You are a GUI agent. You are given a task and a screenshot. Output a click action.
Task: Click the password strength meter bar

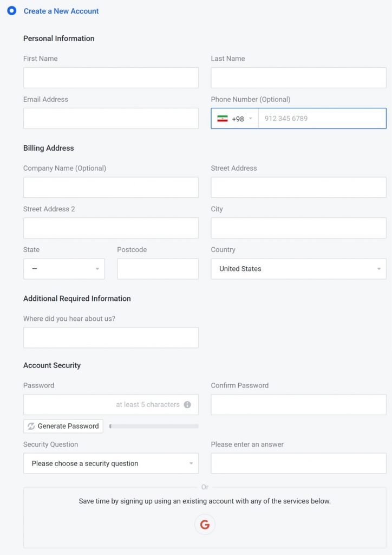point(154,426)
